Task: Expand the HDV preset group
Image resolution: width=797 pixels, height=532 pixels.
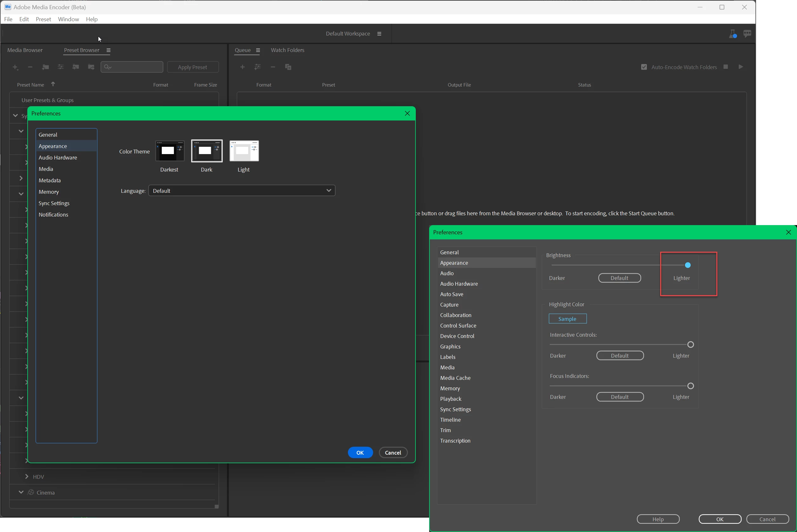Action: 27,477
